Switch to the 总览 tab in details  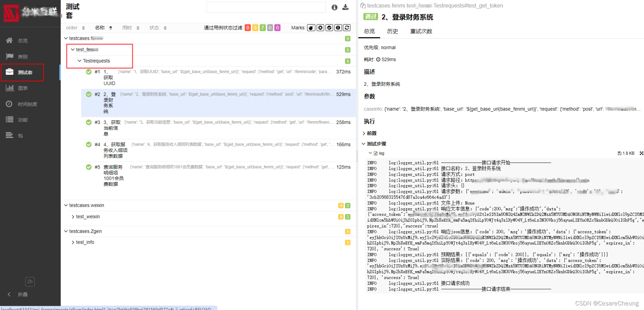[369, 31]
